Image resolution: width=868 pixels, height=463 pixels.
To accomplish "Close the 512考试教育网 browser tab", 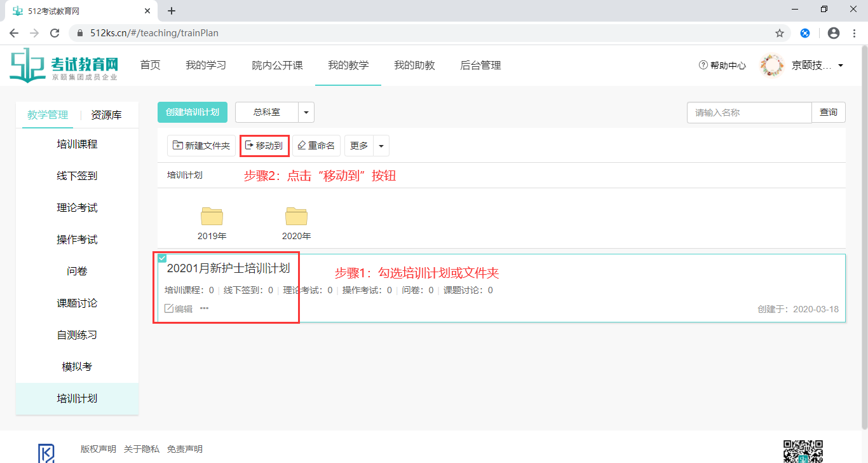I will coord(147,11).
